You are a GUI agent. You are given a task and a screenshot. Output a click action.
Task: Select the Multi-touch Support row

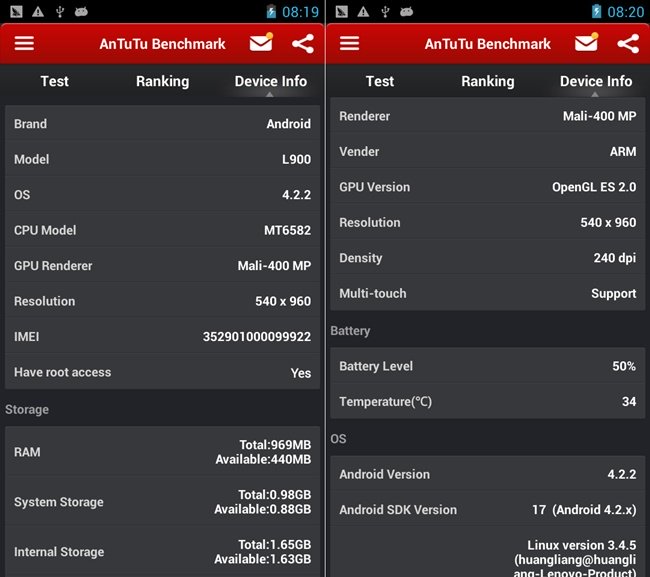(487, 293)
